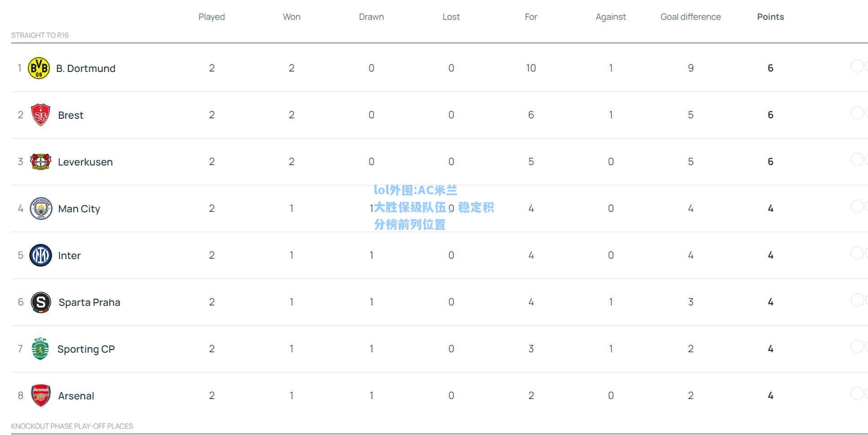
Task: Click rank number 7 beside Sporting CP
Action: (20, 349)
